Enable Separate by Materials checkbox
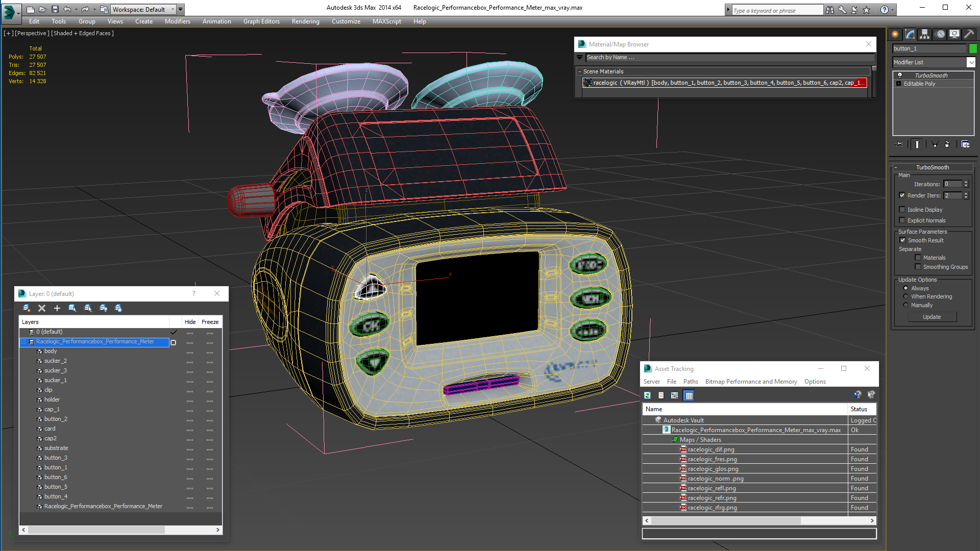 pyautogui.click(x=918, y=258)
